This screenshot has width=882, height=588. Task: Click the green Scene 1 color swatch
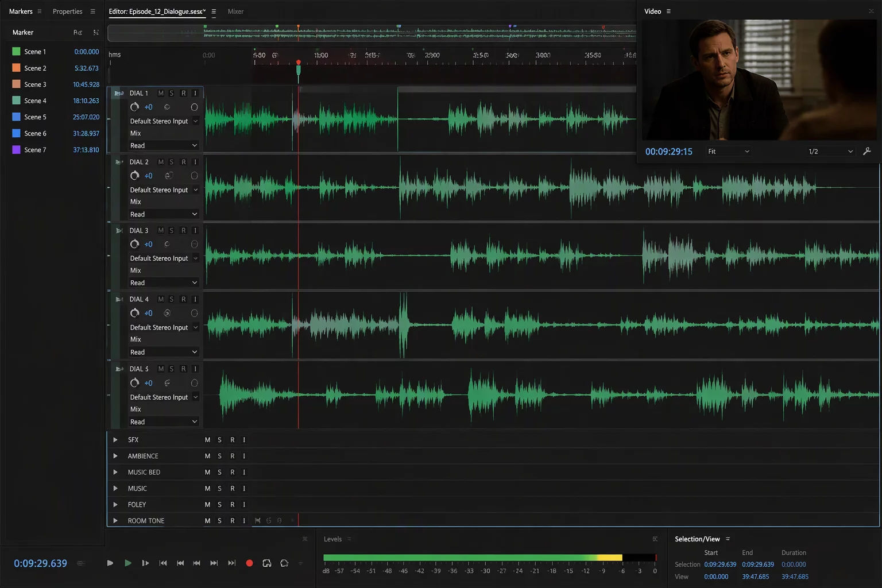coord(16,52)
